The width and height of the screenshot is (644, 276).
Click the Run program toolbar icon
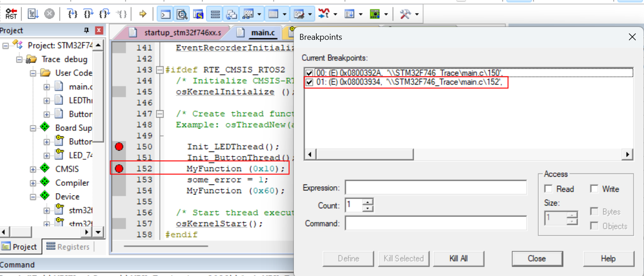pos(33,14)
